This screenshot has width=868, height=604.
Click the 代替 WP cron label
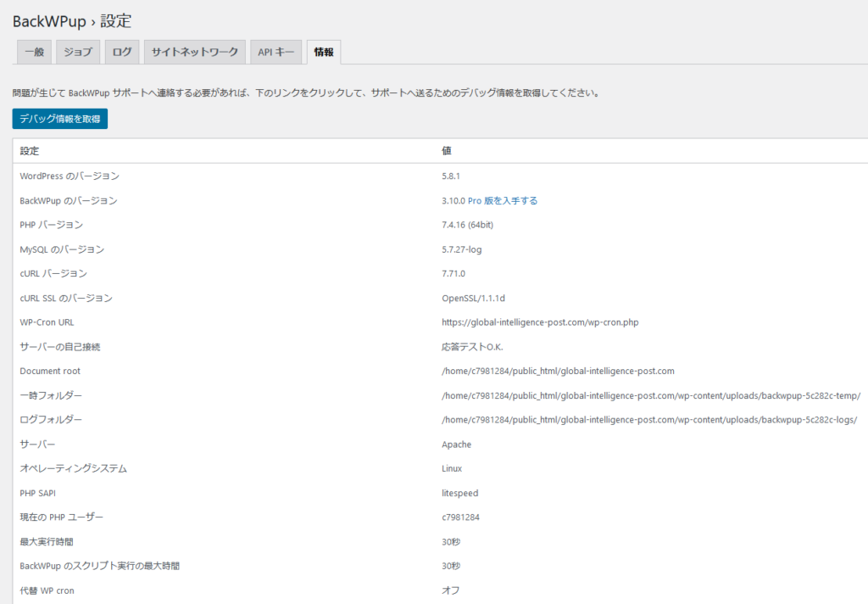pos(47,590)
